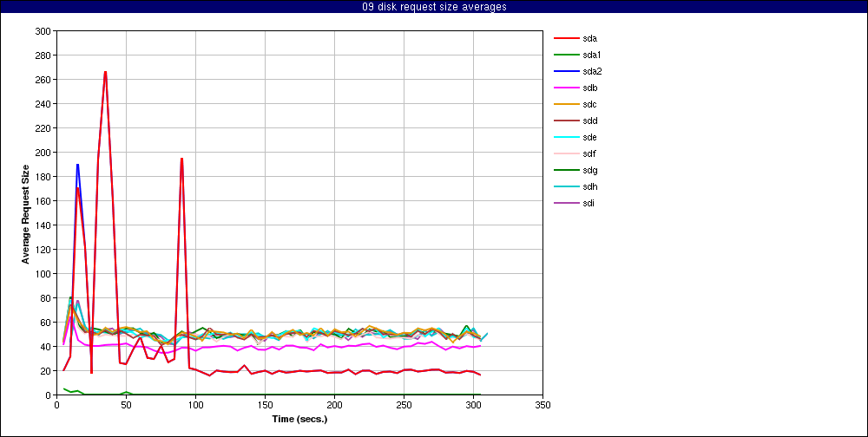Select the 'sdg' legend label

pyautogui.click(x=589, y=170)
